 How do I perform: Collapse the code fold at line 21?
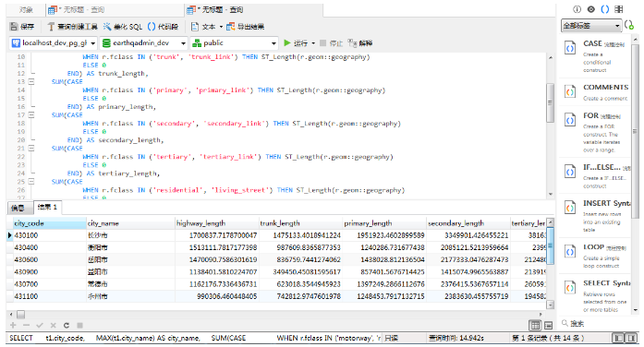click(x=31, y=148)
